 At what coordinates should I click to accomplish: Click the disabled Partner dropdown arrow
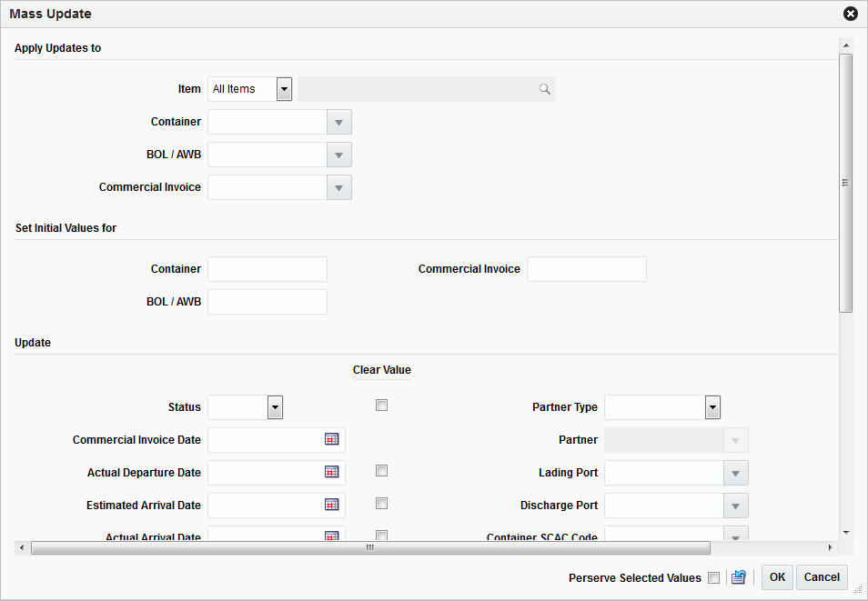coord(736,440)
